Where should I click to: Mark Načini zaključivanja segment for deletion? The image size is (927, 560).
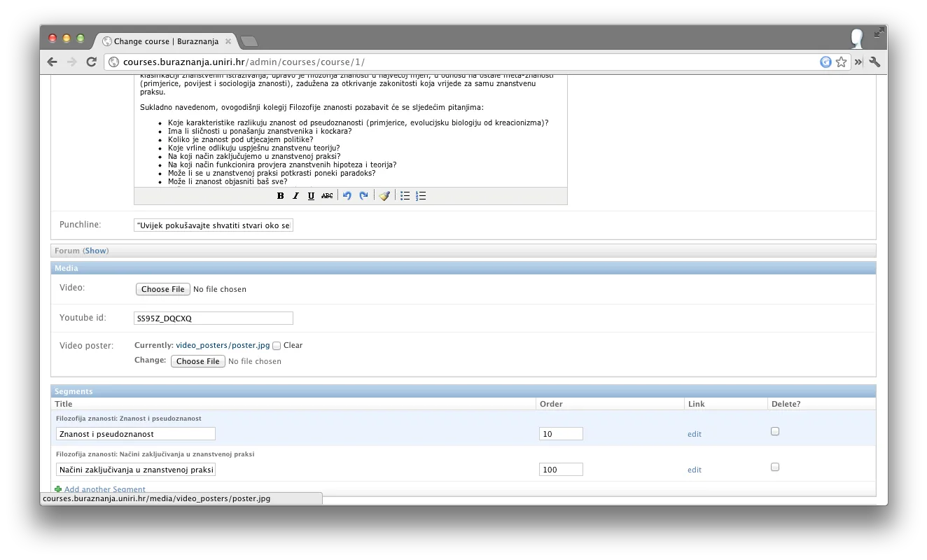tap(775, 468)
